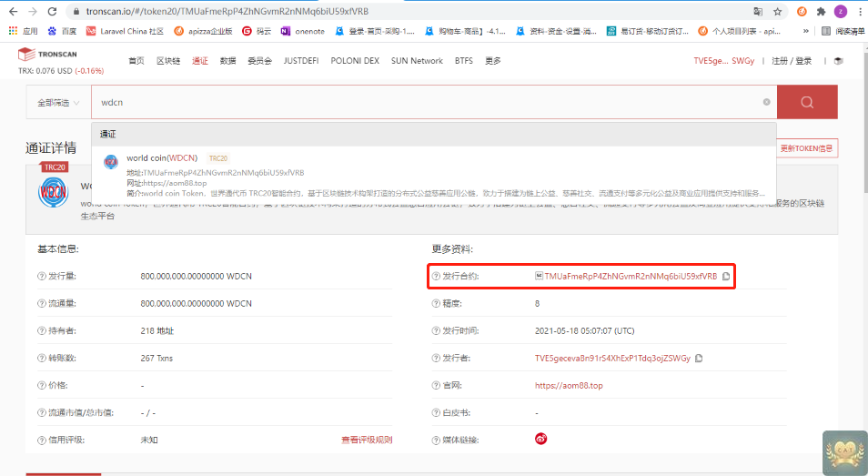The image size is (868, 476).
Task: Open the Weibo media link icon
Action: click(x=540, y=439)
